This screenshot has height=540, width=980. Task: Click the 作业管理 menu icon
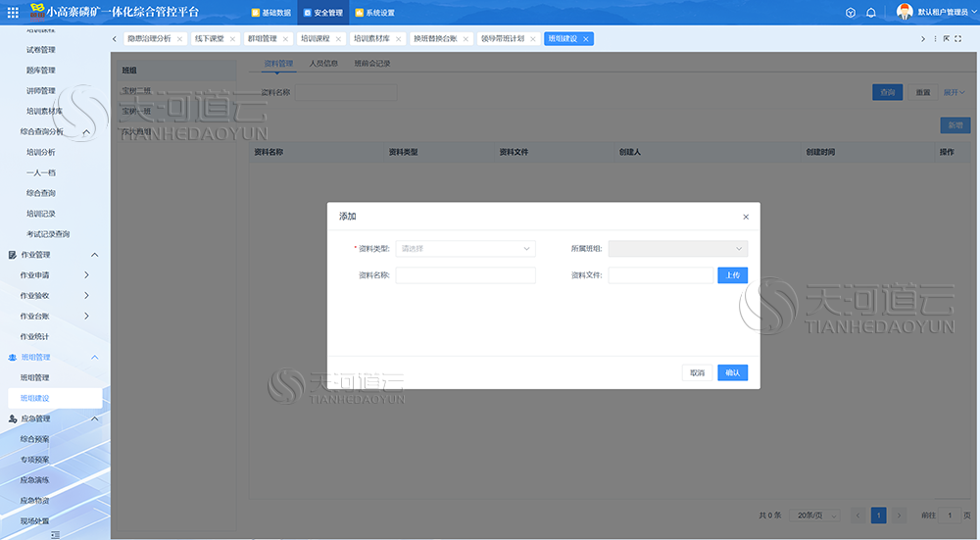click(x=12, y=255)
